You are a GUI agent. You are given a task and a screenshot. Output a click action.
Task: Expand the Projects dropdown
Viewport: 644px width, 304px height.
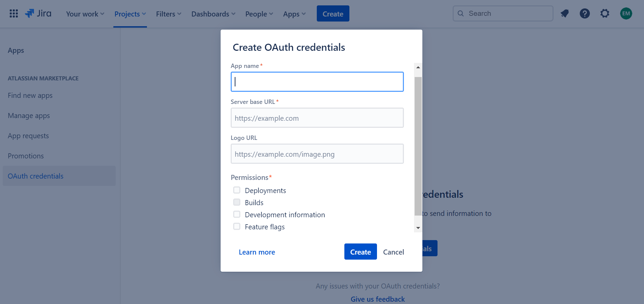[130, 14]
